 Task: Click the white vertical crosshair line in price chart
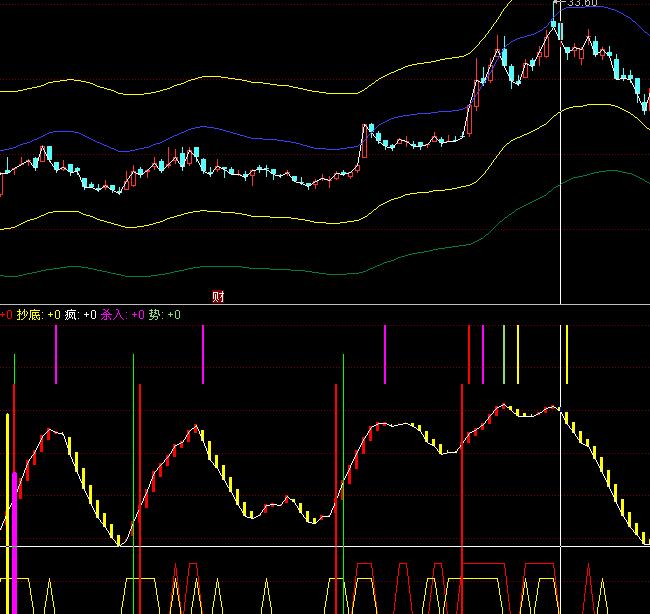coord(560,200)
